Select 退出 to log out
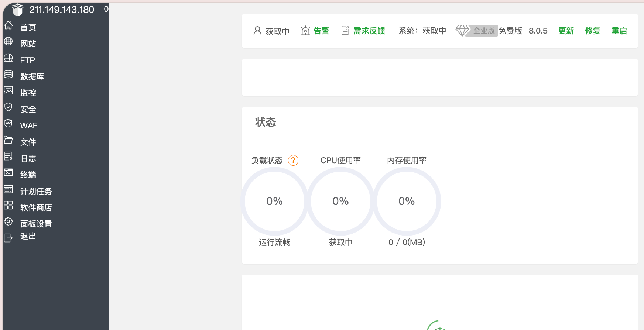This screenshot has height=330, width=644. click(28, 236)
